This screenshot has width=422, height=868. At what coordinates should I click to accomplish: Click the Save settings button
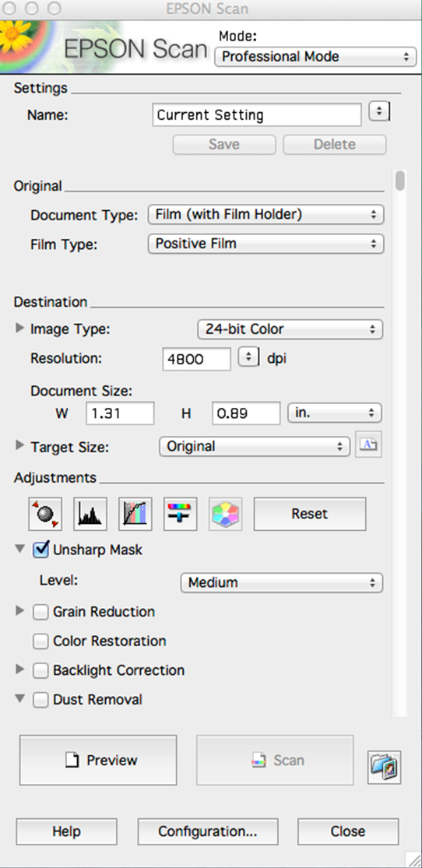pos(224,145)
